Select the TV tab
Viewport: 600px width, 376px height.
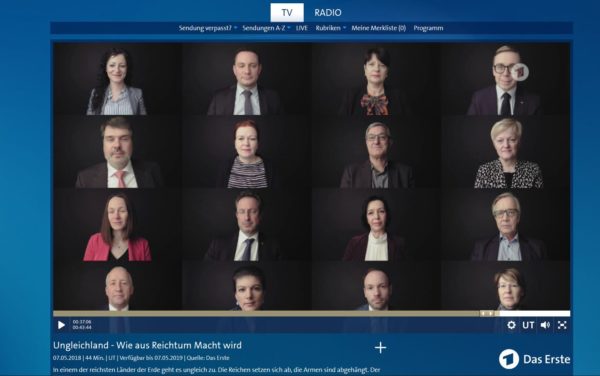click(x=287, y=13)
